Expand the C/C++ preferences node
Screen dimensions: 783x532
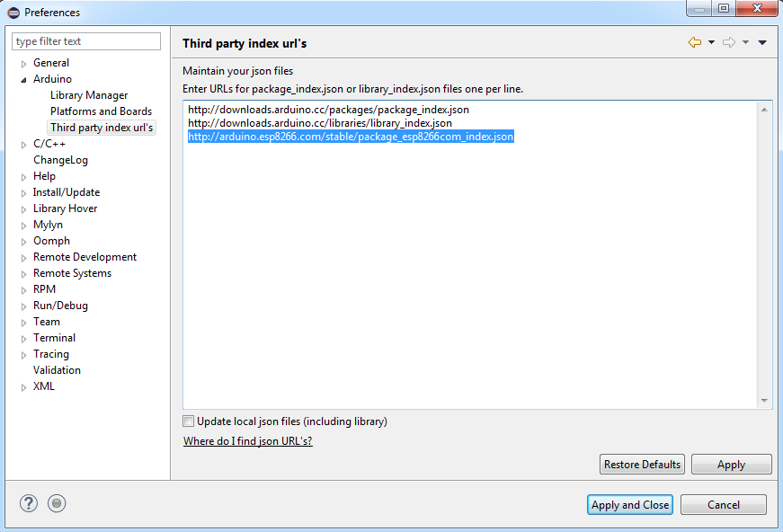point(24,145)
